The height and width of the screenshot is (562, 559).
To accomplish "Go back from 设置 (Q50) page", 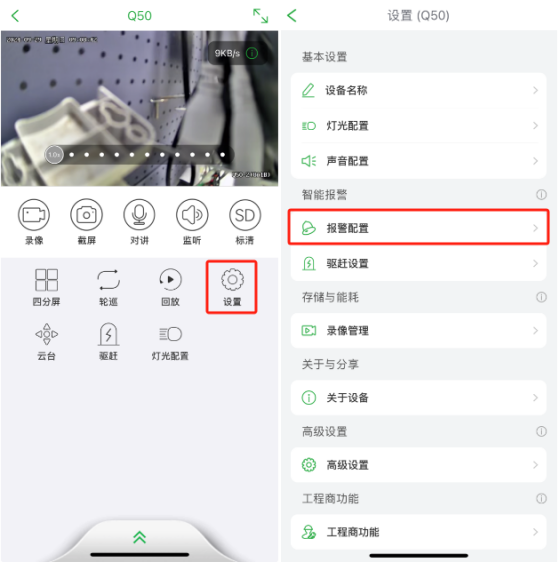I will tap(292, 16).
